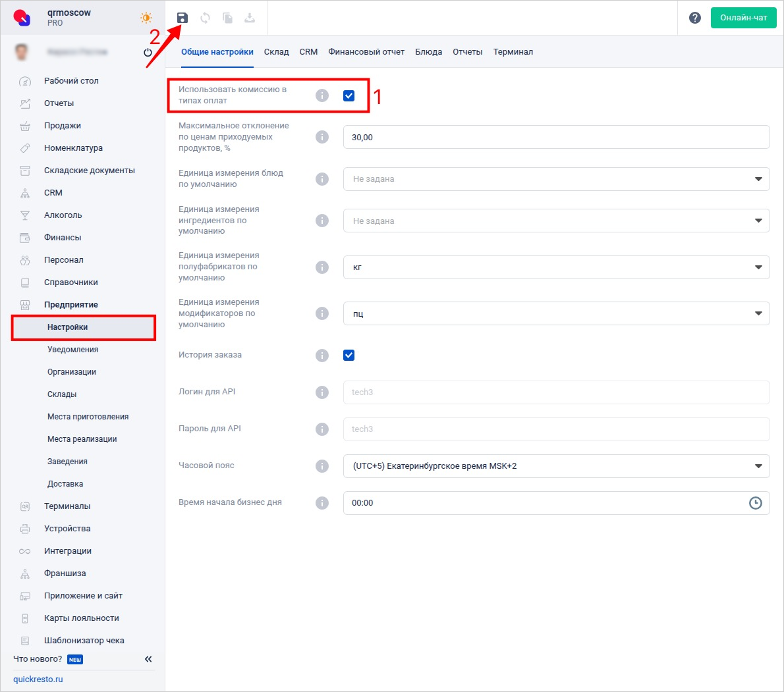The height and width of the screenshot is (692, 784).
Task: Click the clock icon in business day field
Action: 755,503
